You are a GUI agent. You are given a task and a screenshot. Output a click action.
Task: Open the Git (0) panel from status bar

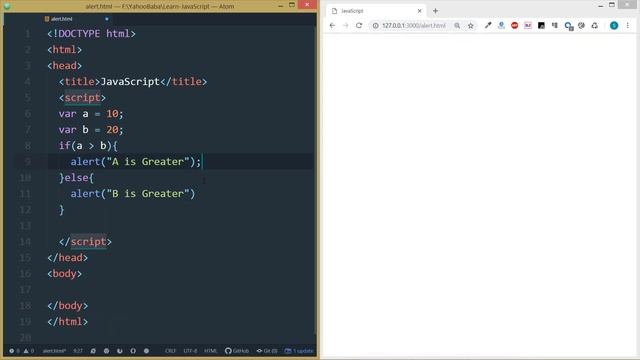tap(267, 351)
